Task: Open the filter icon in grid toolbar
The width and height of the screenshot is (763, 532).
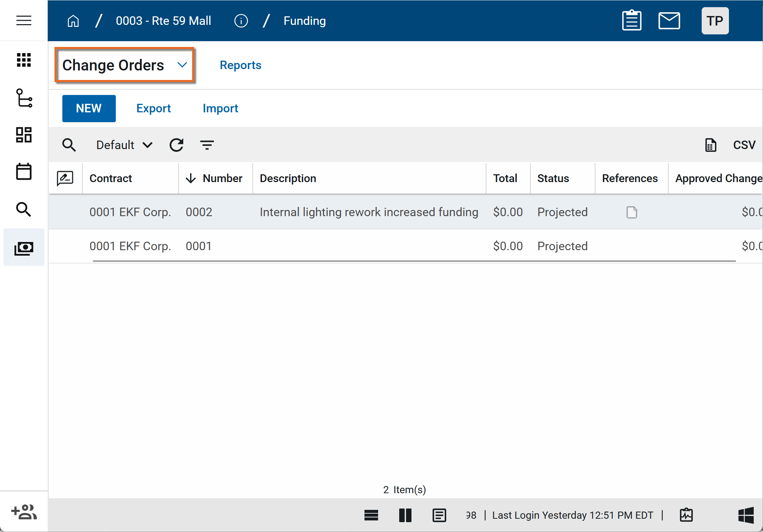Action: (207, 145)
